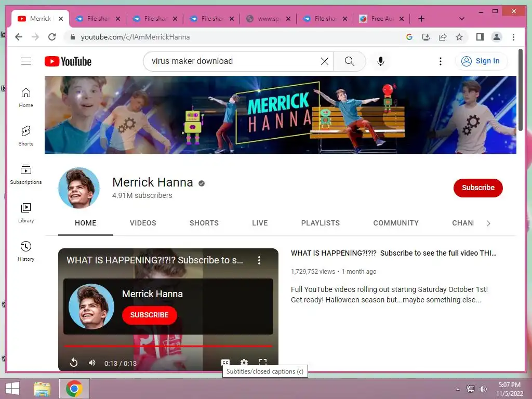Select the HOME channel tab
The image size is (532, 399).
(86, 223)
